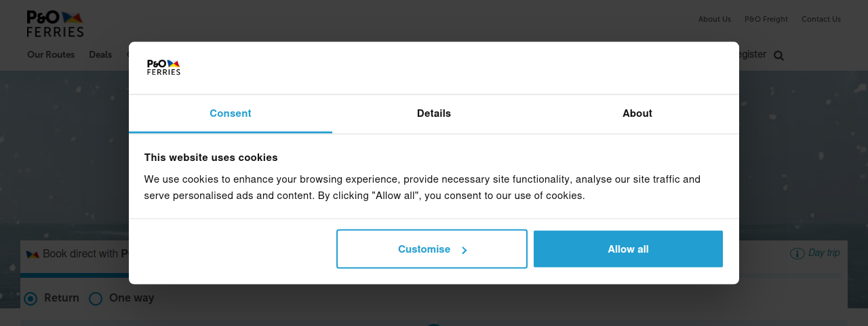Image resolution: width=868 pixels, height=326 pixels.
Task: Switch to the Details tab
Action: pyautogui.click(x=434, y=113)
